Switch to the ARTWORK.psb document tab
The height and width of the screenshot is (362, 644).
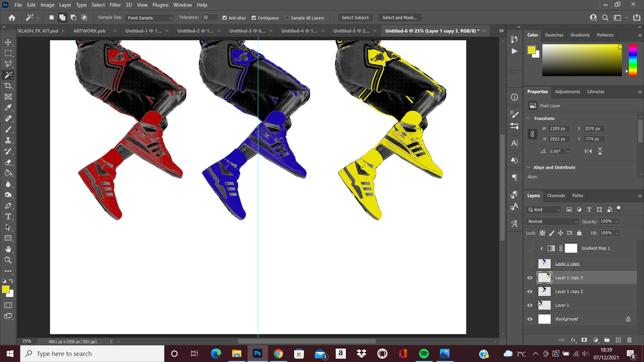point(89,31)
